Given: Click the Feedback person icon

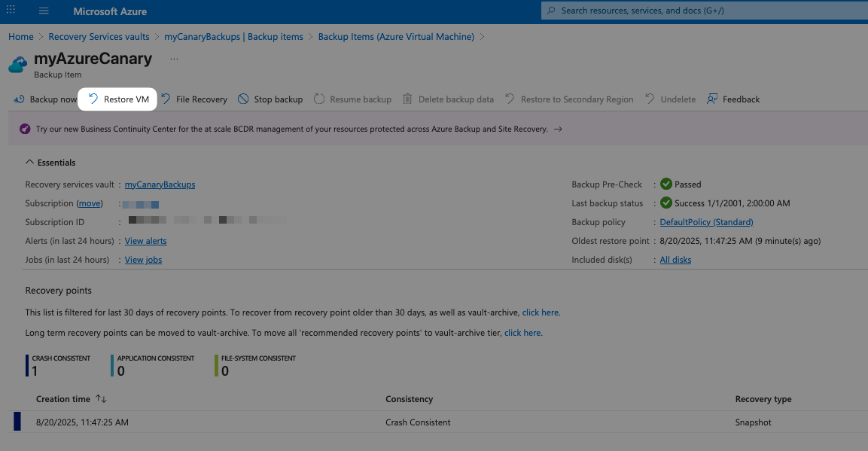Looking at the screenshot, I should pos(712,99).
